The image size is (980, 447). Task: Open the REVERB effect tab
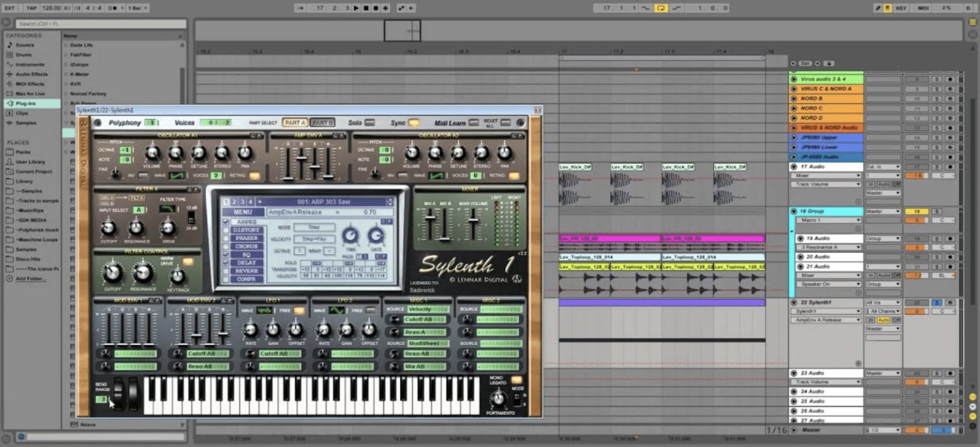[x=247, y=271]
